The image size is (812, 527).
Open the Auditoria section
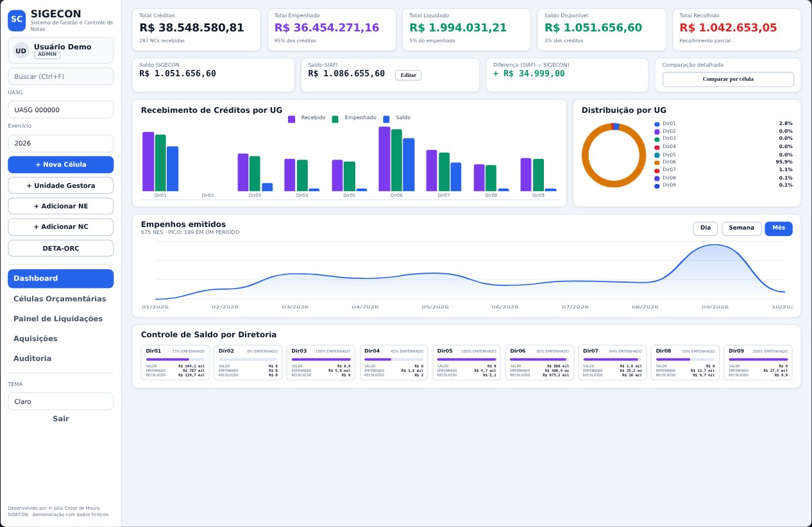pyautogui.click(x=60, y=358)
